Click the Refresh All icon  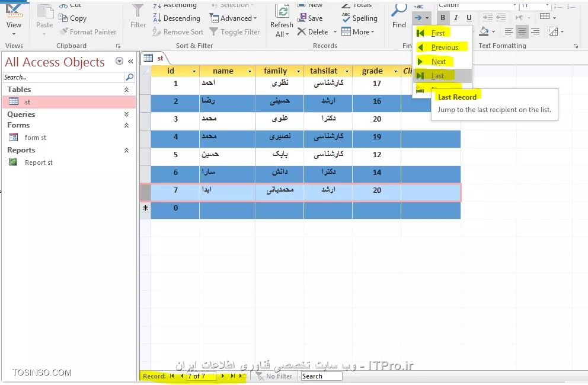[283, 12]
